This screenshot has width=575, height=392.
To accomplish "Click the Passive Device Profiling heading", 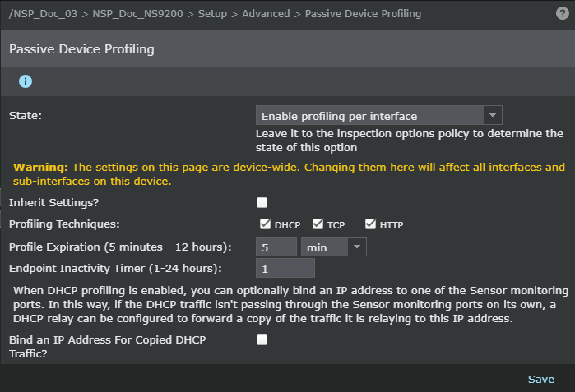I will [x=81, y=49].
